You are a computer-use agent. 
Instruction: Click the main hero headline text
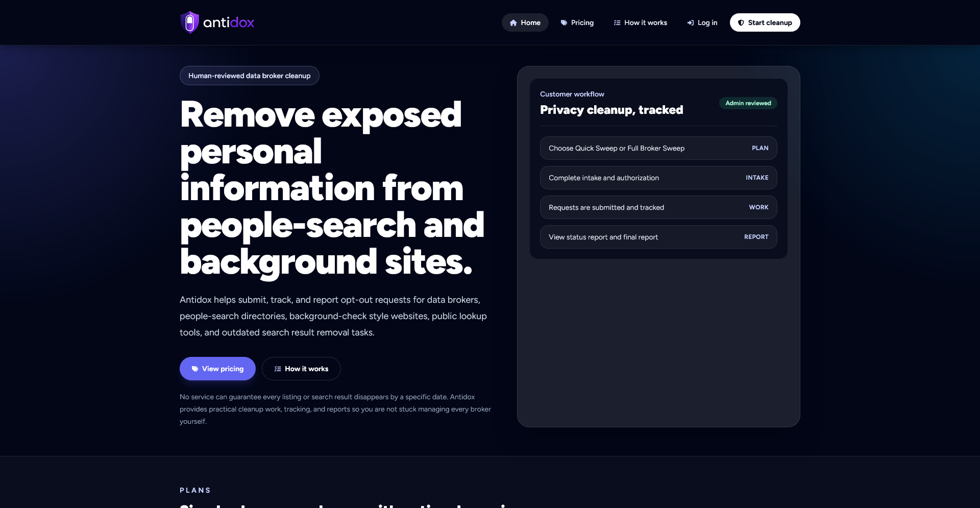(x=332, y=188)
